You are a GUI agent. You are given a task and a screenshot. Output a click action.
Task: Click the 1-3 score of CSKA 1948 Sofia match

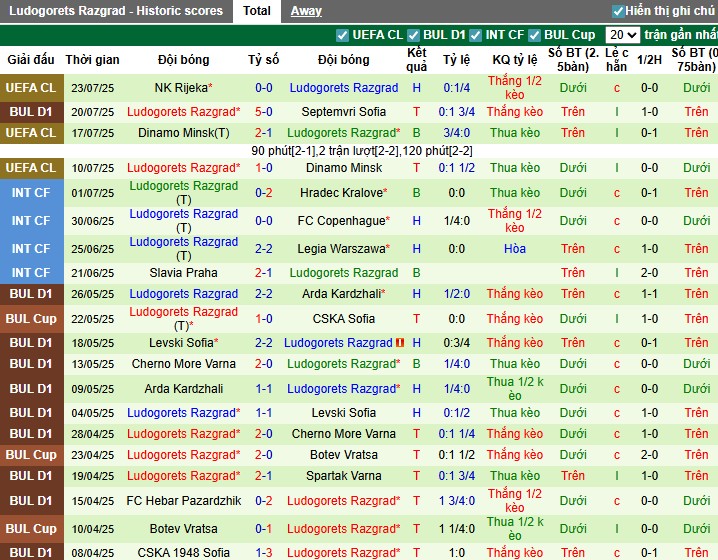coord(264,553)
